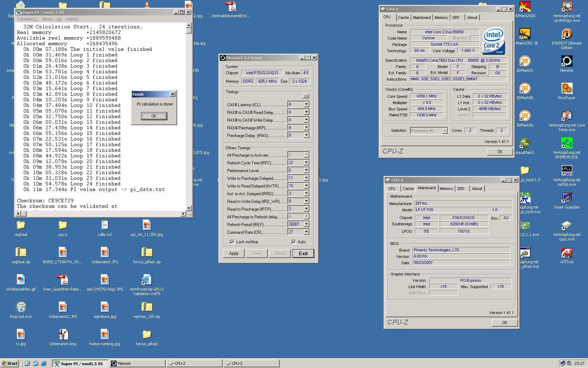Open the cpu-z folder on desktop

(63, 225)
